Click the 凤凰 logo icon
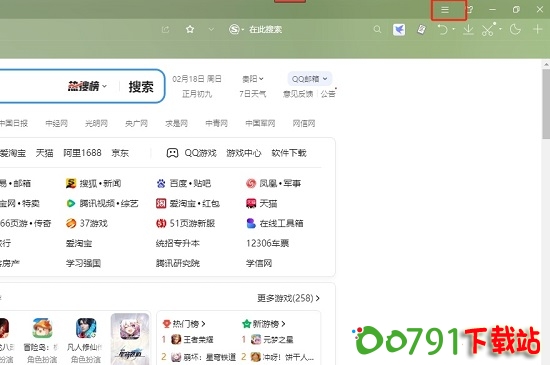 click(251, 183)
